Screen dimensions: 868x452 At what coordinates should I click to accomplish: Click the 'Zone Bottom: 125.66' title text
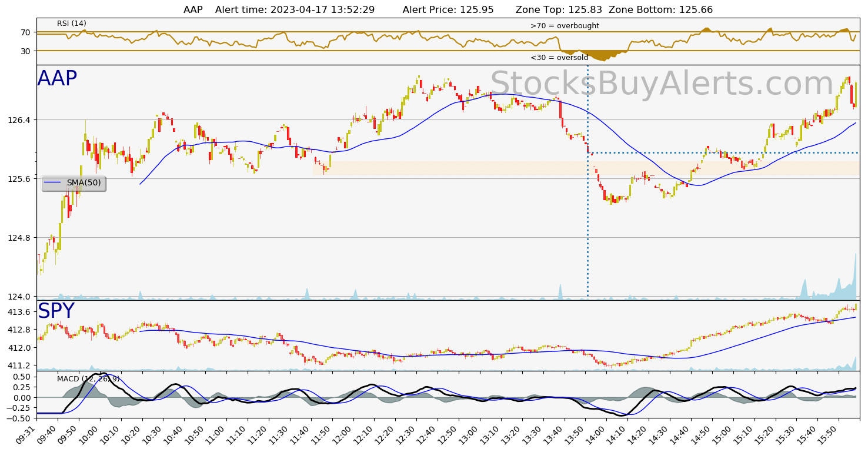click(x=661, y=10)
